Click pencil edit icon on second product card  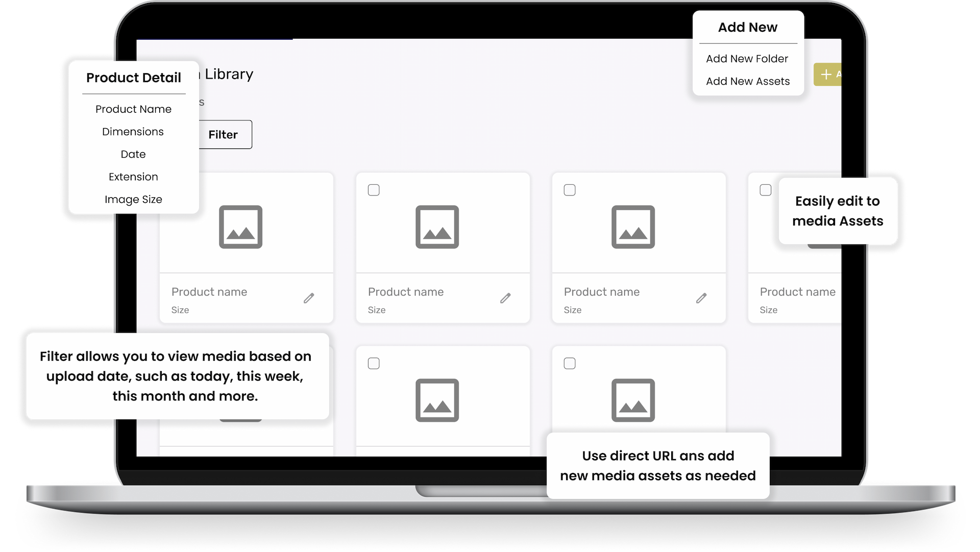pos(505,298)
